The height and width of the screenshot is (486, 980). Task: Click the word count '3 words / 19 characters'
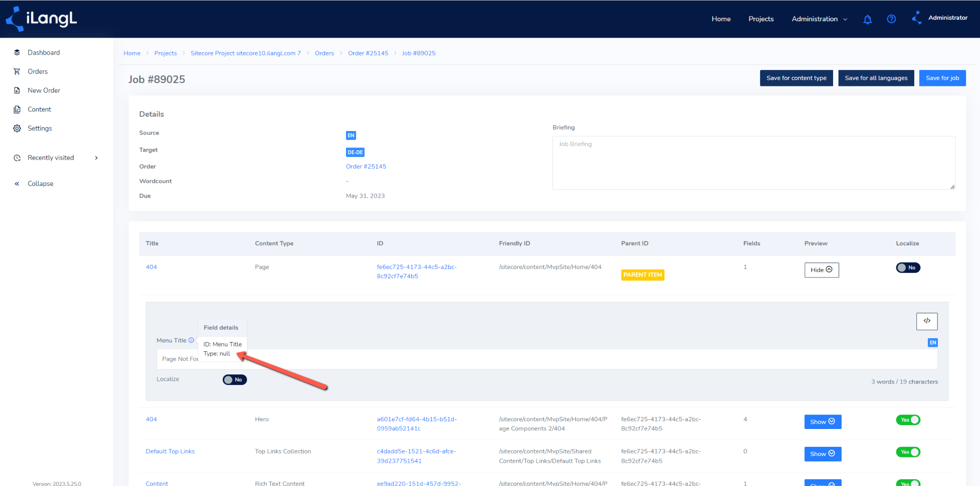[x=904, y=382]
